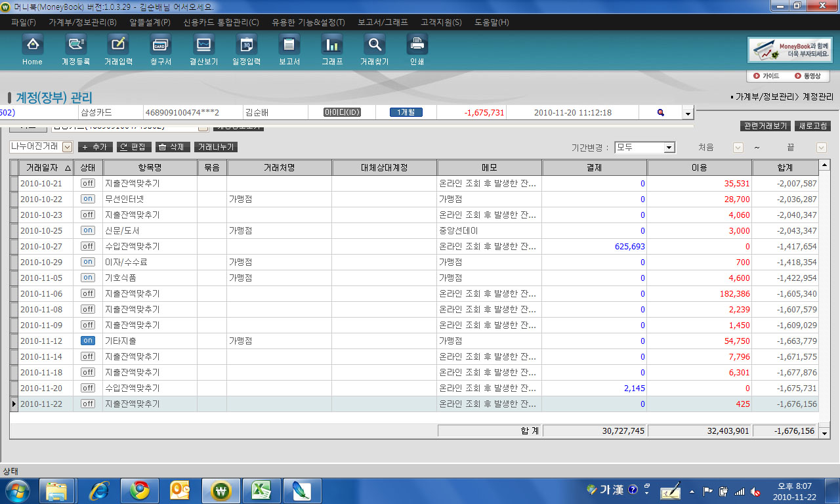Open the 보고서/그래프 menu
This screenshot has width=840, height=504.
pyautogui.click(x=383, y=22)
